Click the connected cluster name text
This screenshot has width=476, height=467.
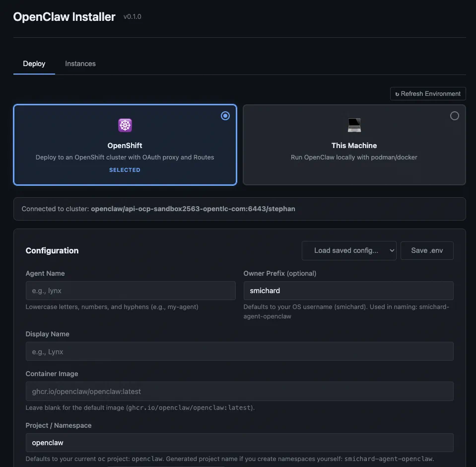(x=193, y=209)
